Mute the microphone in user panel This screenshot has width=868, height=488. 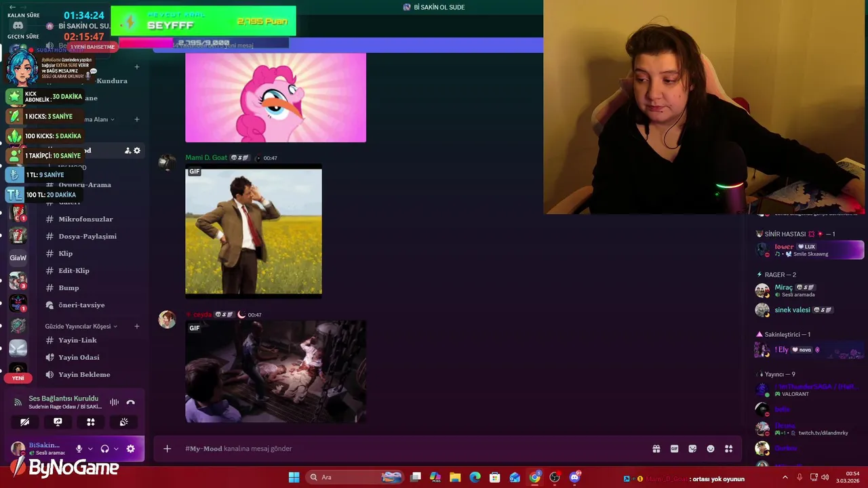coord(79,449)
